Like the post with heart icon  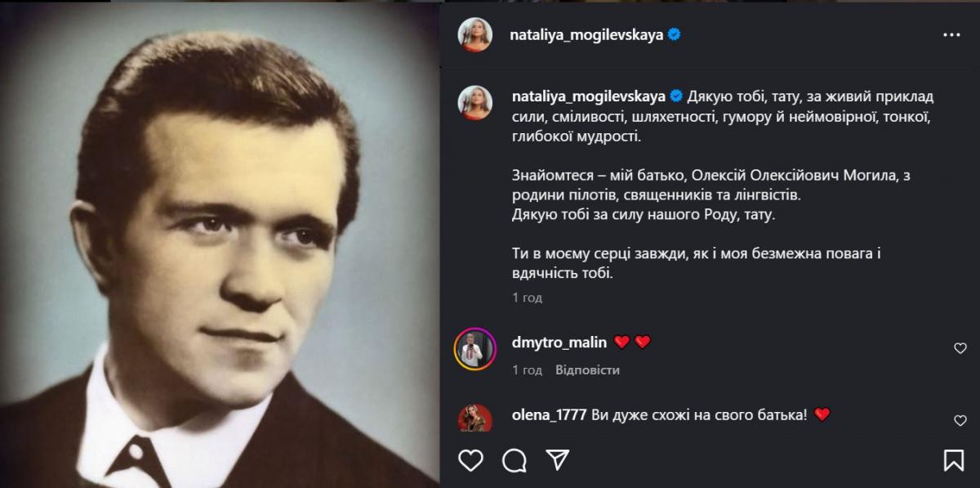[470, 460]
